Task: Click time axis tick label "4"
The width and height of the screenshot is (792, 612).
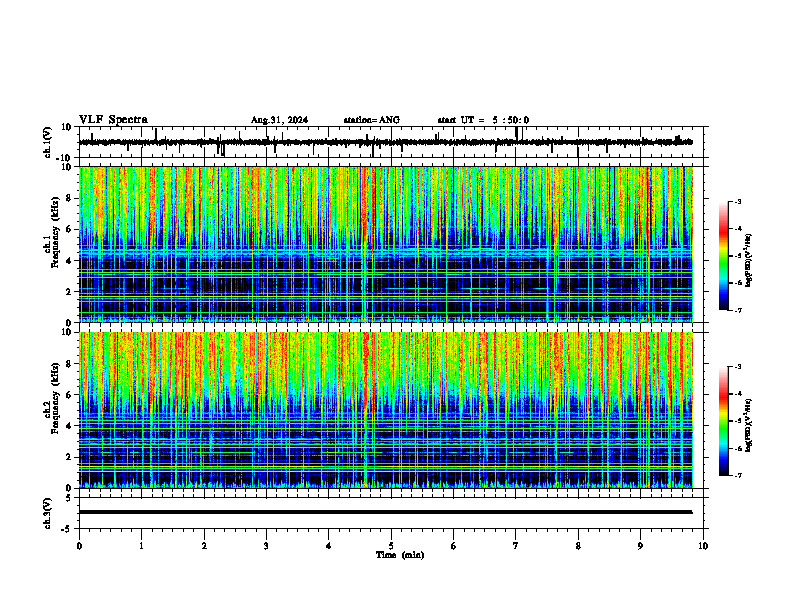Action: [329, 546]
